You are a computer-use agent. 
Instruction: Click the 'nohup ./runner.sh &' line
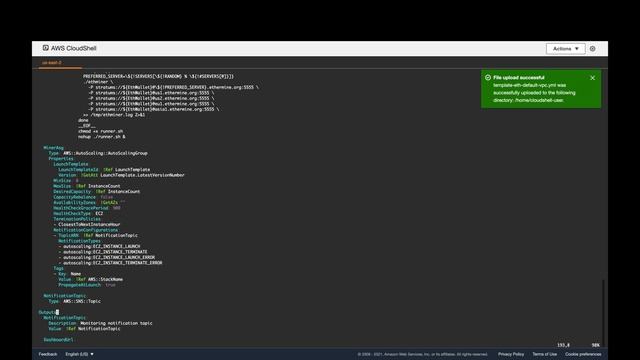coord(102,137)
